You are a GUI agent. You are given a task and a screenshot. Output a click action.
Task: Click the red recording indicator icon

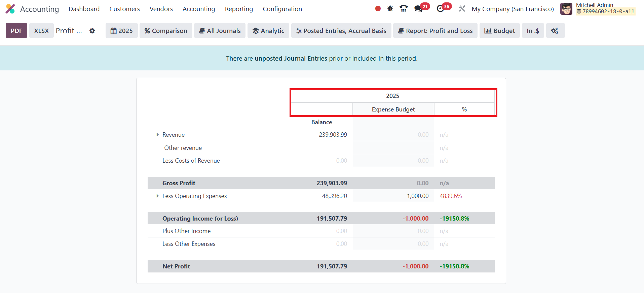tap(378, 9)
